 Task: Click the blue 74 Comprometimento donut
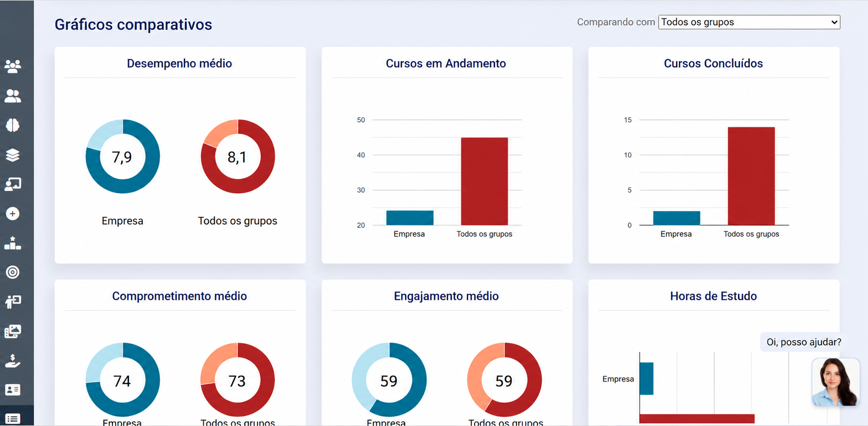(123, 379)
